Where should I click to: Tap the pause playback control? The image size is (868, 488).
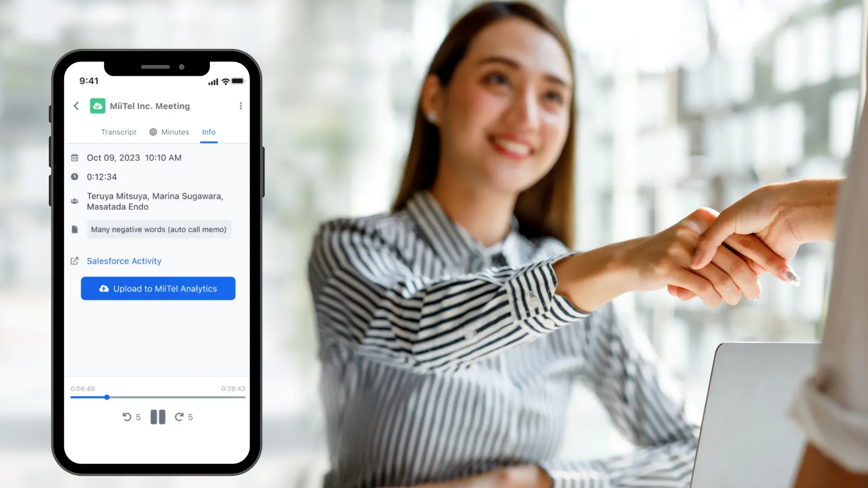point(157,417)
